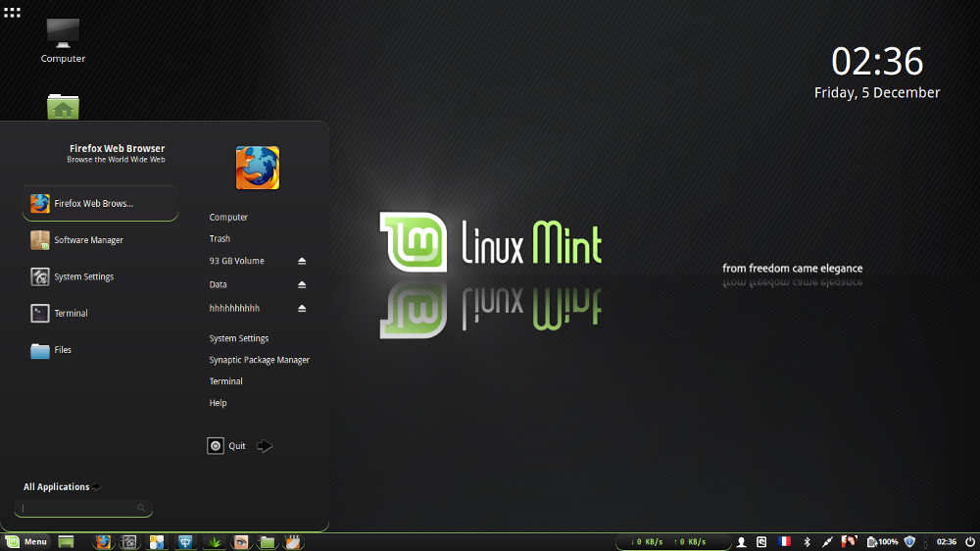Eject the 93 GB Volume
The height and width of the screenshot is (551, 980).
(302, 261)
